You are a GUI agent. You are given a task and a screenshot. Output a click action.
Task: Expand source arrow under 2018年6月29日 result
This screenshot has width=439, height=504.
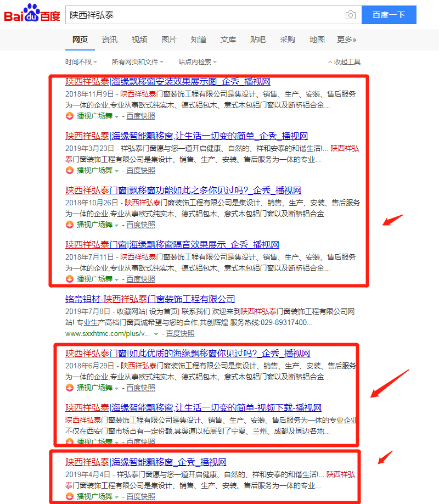116,388
